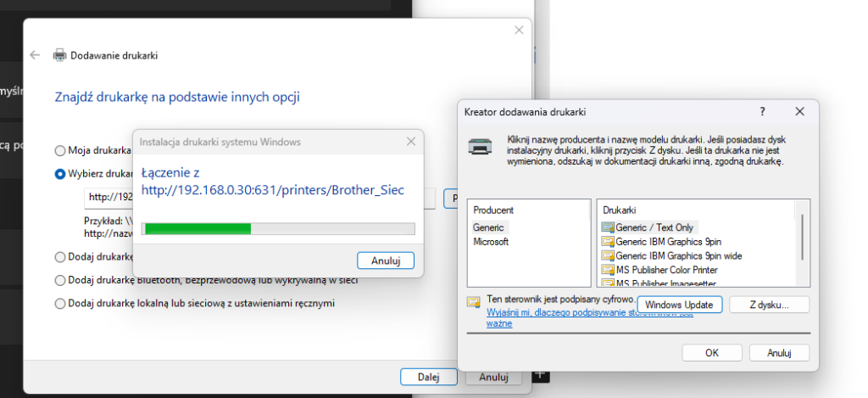
Task: Select Generic / Text Only printer
Action: [x=654, y=227]
